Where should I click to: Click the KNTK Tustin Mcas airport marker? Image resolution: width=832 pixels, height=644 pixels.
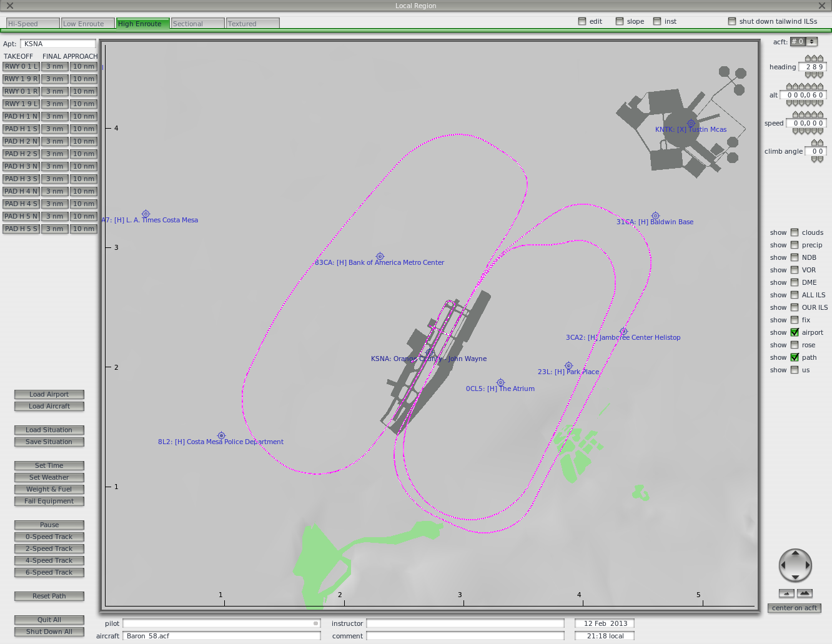[691, 123]
